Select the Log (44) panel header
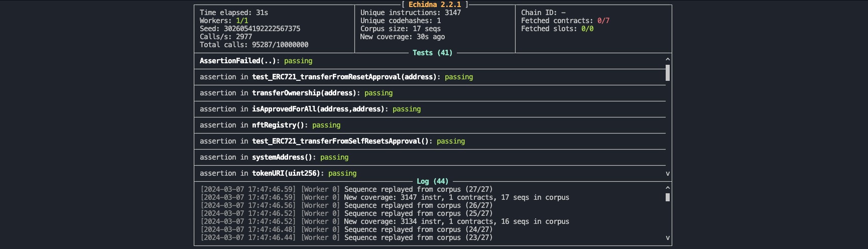This screenshot has width=868, height=249. [432, 181]
